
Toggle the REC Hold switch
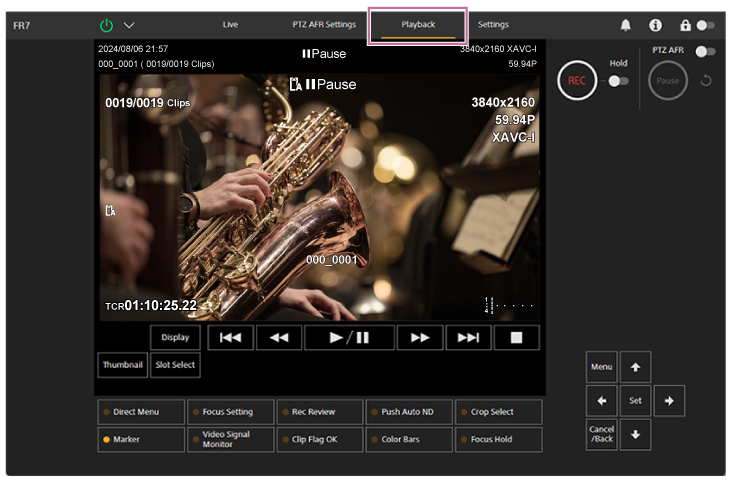[619, 81]
